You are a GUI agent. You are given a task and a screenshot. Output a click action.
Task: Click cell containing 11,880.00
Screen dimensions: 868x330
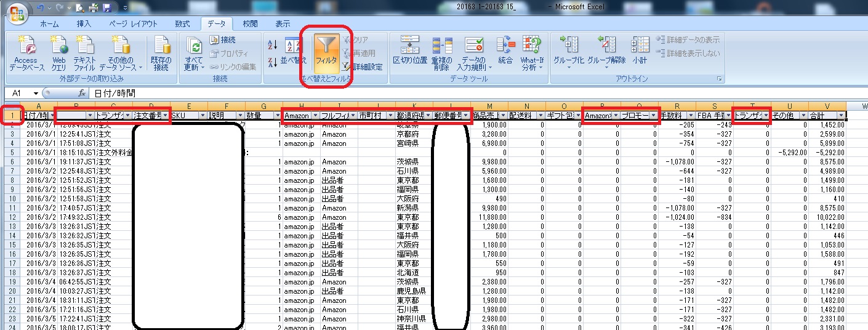[x=489, y=217]
